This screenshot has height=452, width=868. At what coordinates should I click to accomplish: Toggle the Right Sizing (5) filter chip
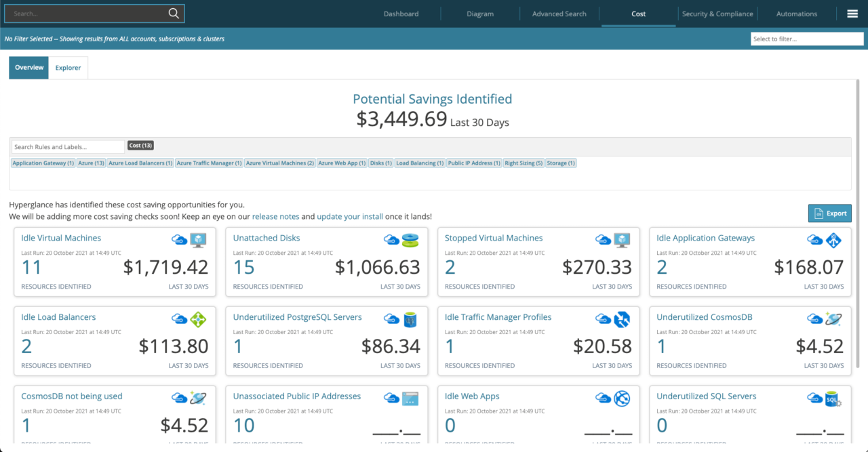(524, 163)
